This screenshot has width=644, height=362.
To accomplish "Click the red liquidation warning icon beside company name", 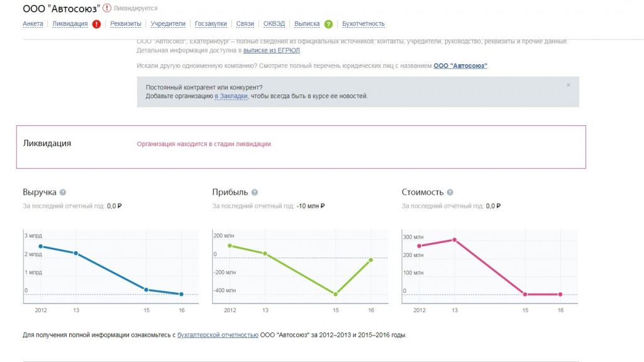I will (107, 8).
